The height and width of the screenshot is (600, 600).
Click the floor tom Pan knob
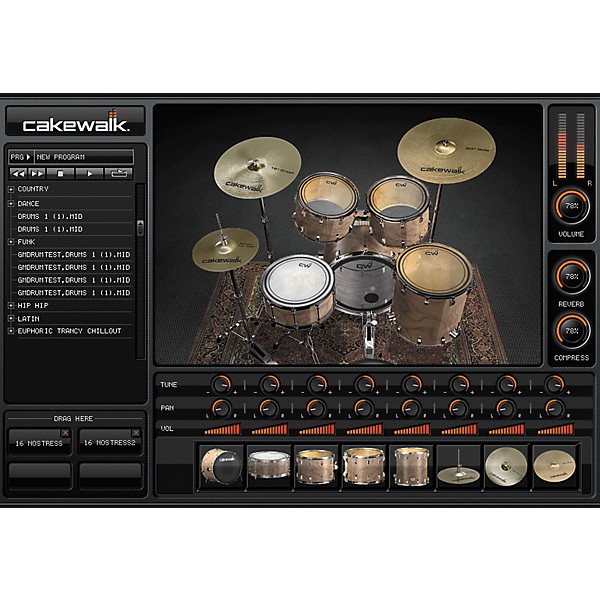[x=411, y=409]
